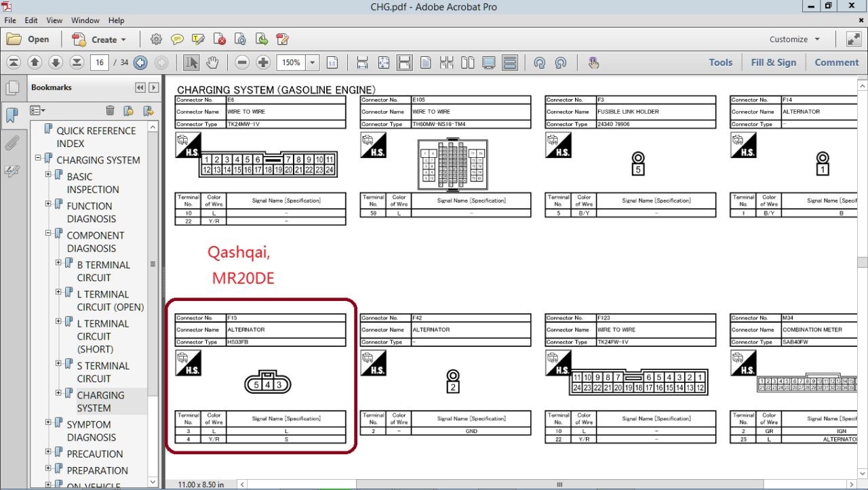Collapse the bookmarks pane double-arrow button
The image size is (868, 490).
[x=140, y=87]
